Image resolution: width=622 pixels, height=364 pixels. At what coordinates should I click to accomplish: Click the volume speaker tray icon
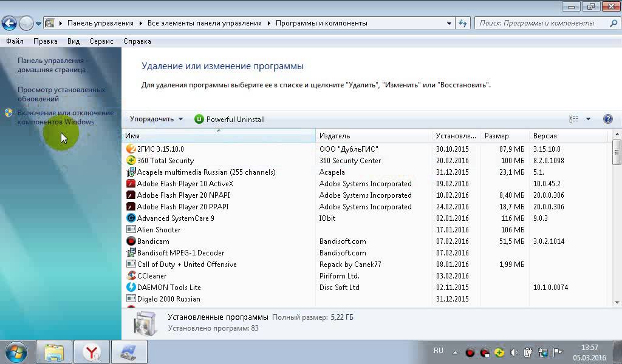pyautogui.click(x=514, y=352)
